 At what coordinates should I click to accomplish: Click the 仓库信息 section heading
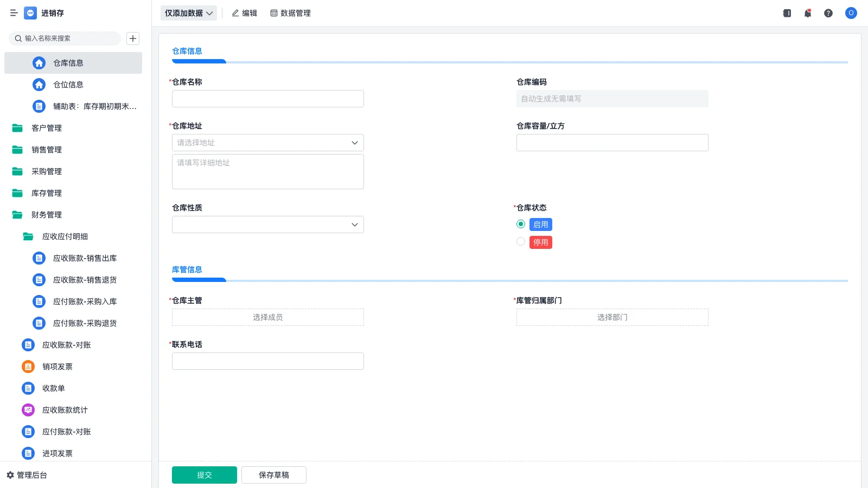187,51
